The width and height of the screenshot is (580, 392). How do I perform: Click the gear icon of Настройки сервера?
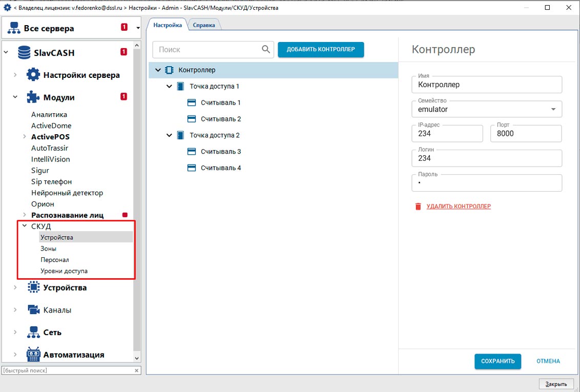[x=33, y=75]
